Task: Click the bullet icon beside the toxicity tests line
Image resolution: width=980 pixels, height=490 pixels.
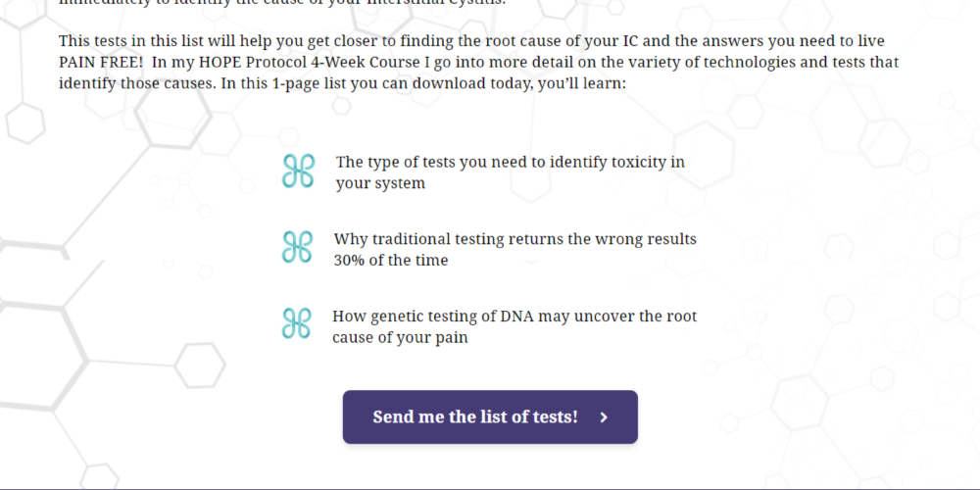Action: tap(297, 171)
